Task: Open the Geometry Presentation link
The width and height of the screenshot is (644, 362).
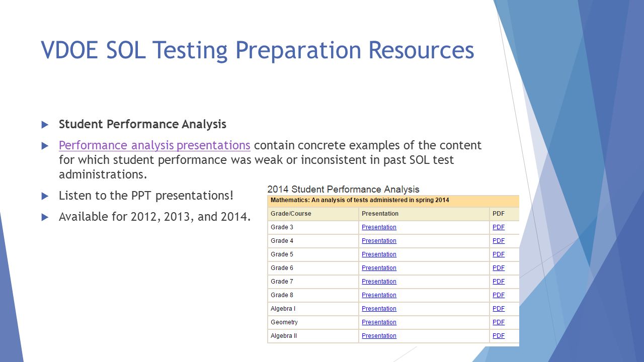Action: [379, 322]
